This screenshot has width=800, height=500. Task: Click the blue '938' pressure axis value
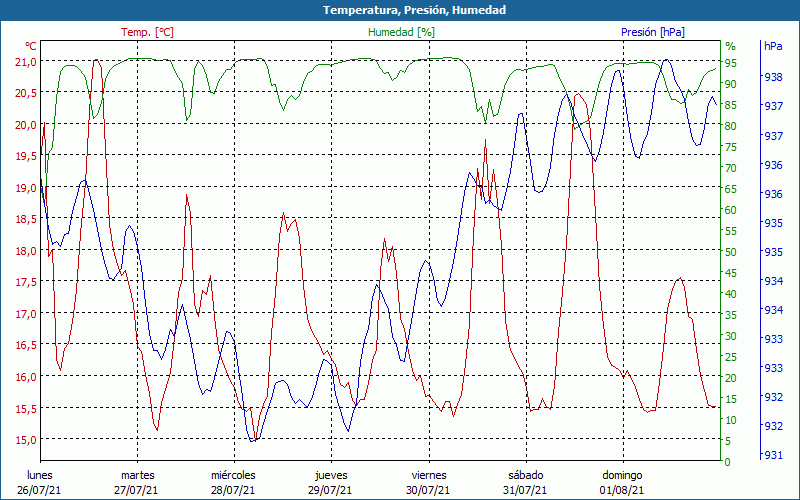tap(773, 77)
